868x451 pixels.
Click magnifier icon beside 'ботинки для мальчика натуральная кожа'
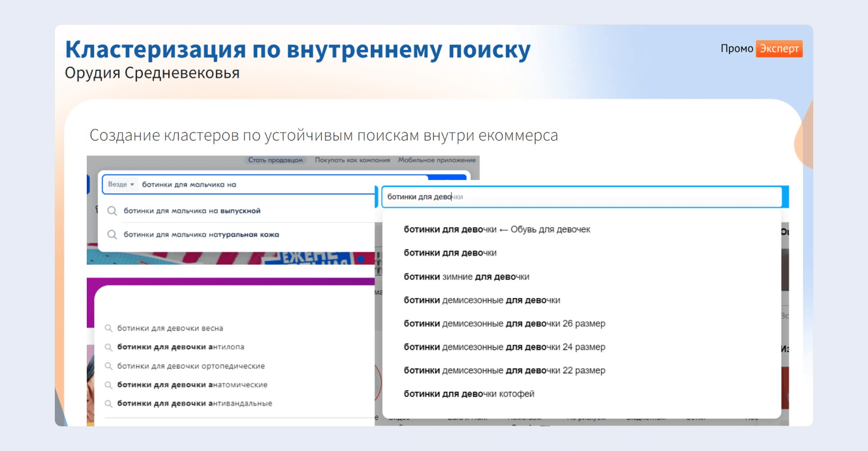[112, 235]
